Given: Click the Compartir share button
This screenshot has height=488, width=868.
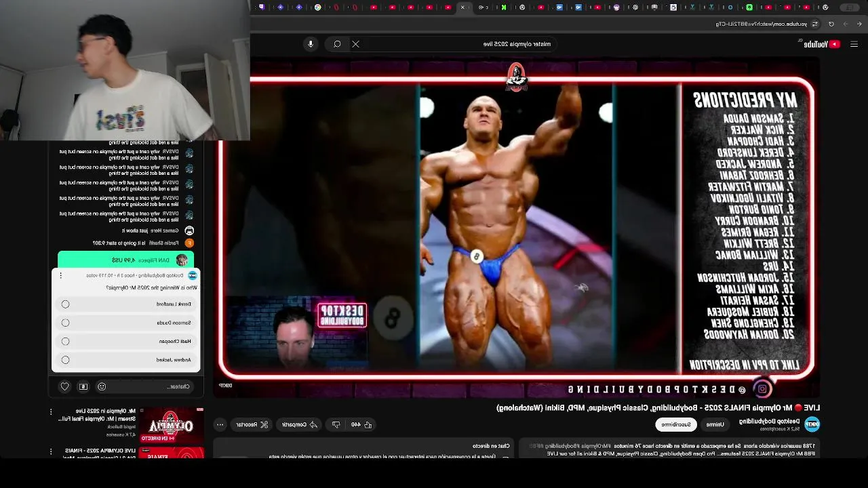Looking at the screenshot, I should [300, 425].
